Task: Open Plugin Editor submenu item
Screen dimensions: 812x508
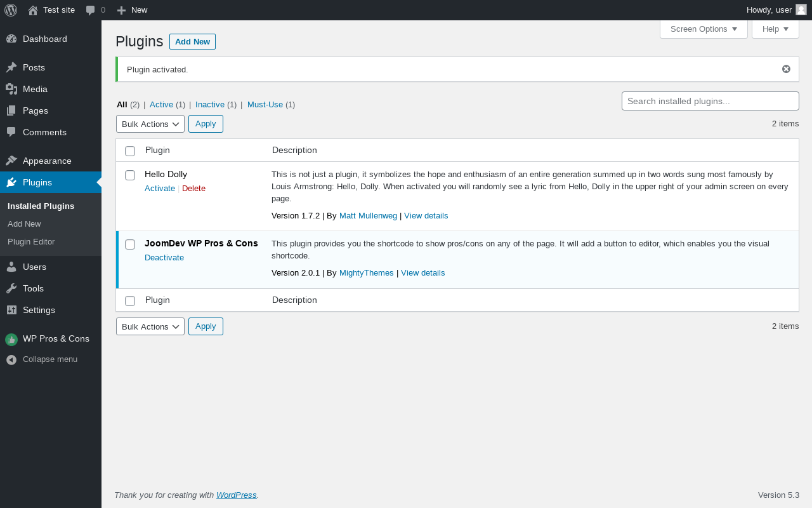Action: tap(31, 242)
